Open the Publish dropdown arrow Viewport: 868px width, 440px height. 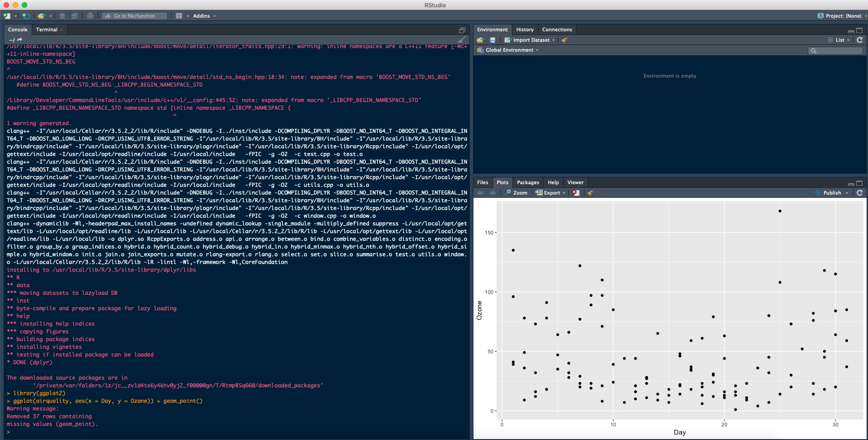point(847,193)
